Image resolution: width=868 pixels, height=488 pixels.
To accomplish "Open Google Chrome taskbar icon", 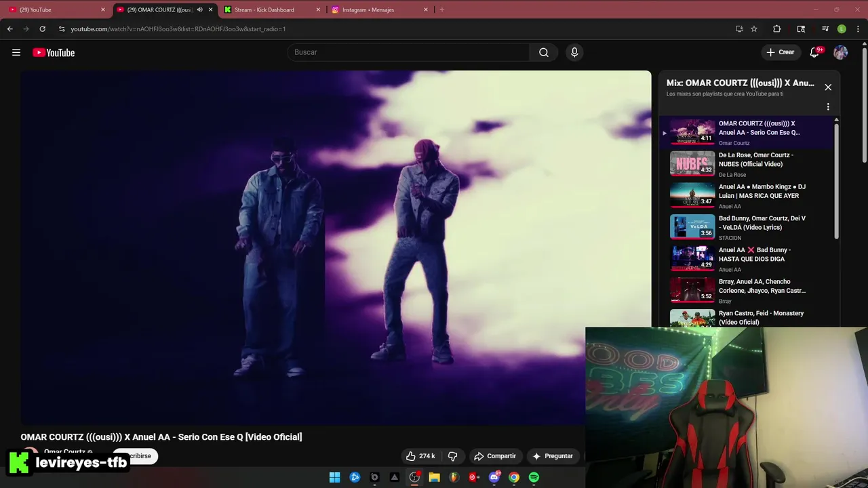I will [x=514, y=477].
